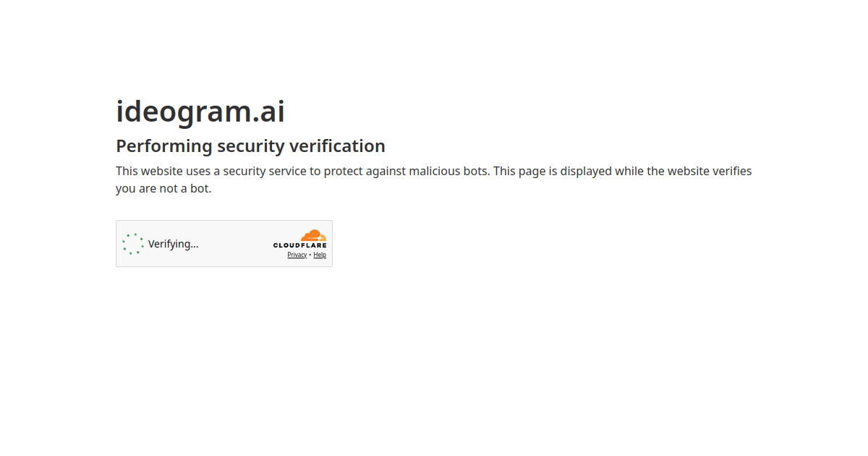
Task: Click the ideogram.ai page heading
Action: pyautogui.click(x=200, y=111)
